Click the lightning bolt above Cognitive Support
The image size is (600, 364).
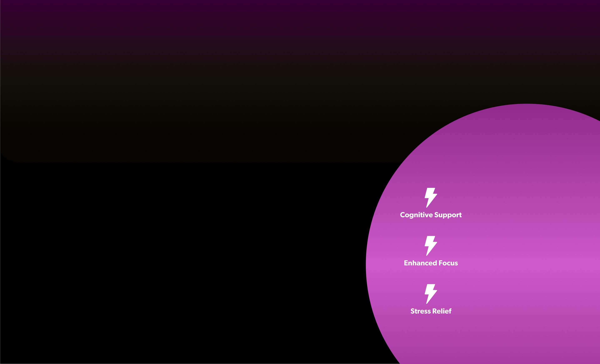[x=430, y=197]
